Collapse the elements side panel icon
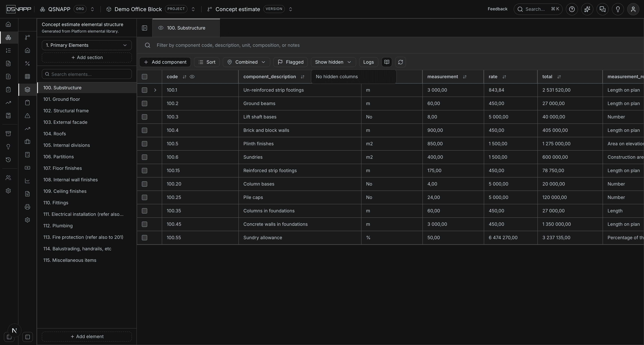The height and width of the screenshot is (345, 644). pyautogui.click(x=145, y=28)
